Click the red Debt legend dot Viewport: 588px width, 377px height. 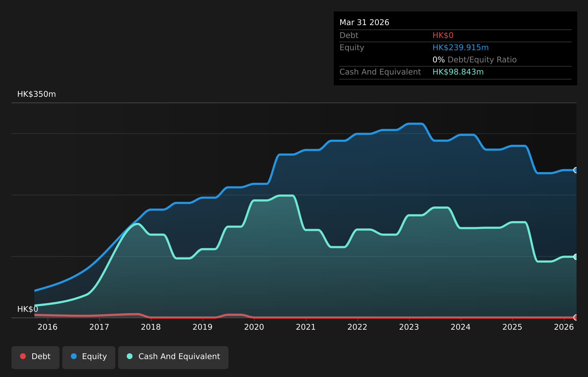point(23,356)
